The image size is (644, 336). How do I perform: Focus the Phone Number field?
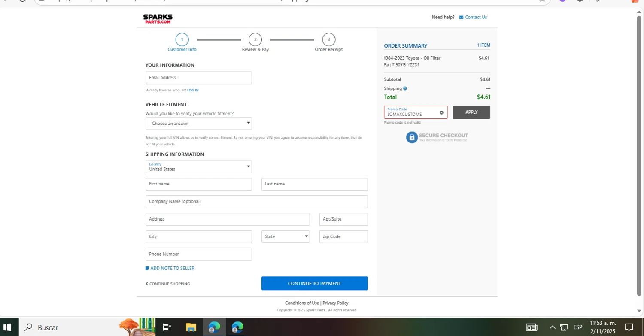198,254
